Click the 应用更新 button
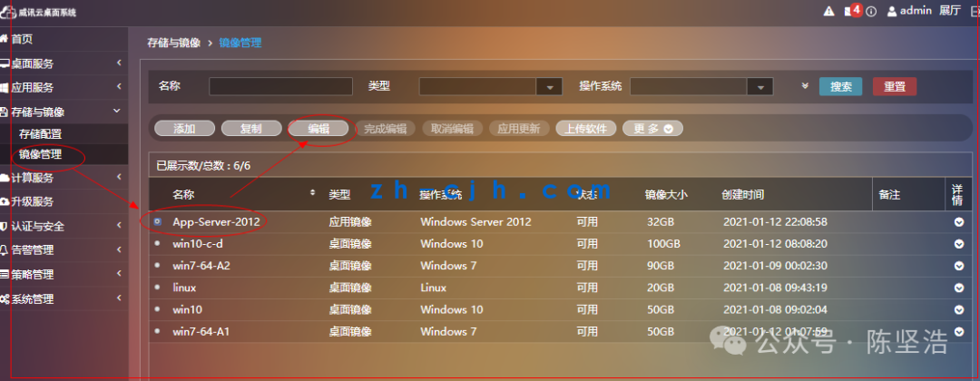 point(519,129)
